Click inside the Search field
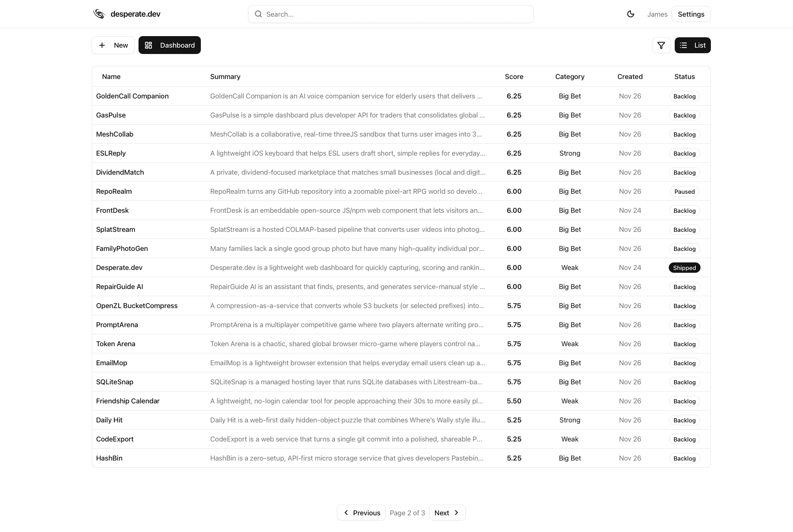Viewport: 793px width, 532px height. pyautogui.click(x=391, y=14)
